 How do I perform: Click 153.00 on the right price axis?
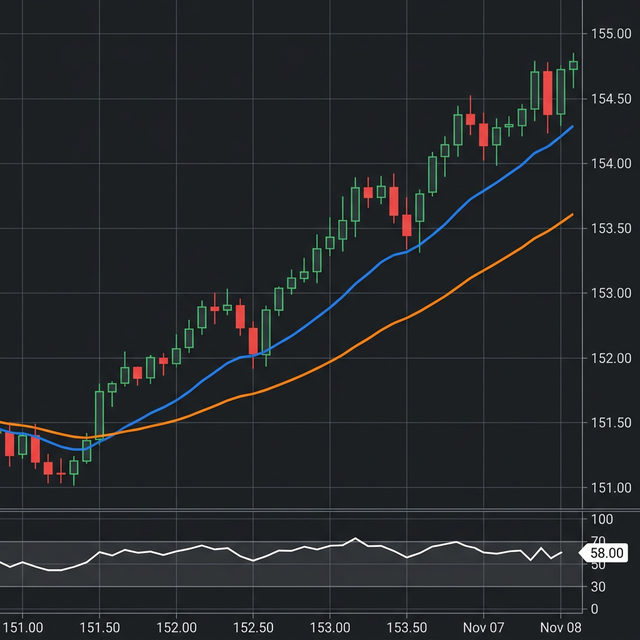pos(610,293)
